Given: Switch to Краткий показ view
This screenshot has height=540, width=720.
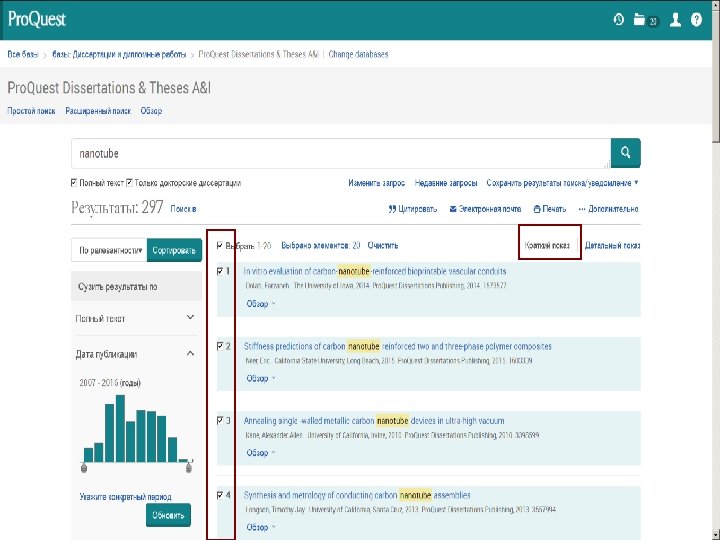Looking at the screenshot, I should click(x=547, y=246).
